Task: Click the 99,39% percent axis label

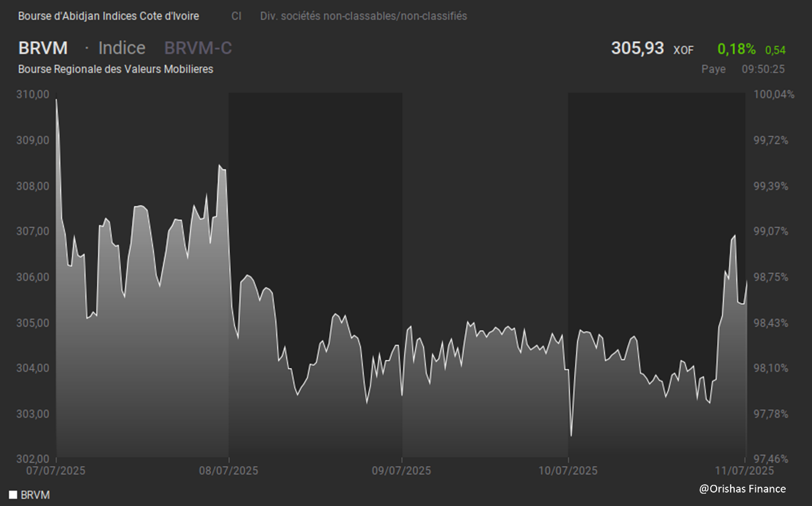Action: click(x=770, y=186)
